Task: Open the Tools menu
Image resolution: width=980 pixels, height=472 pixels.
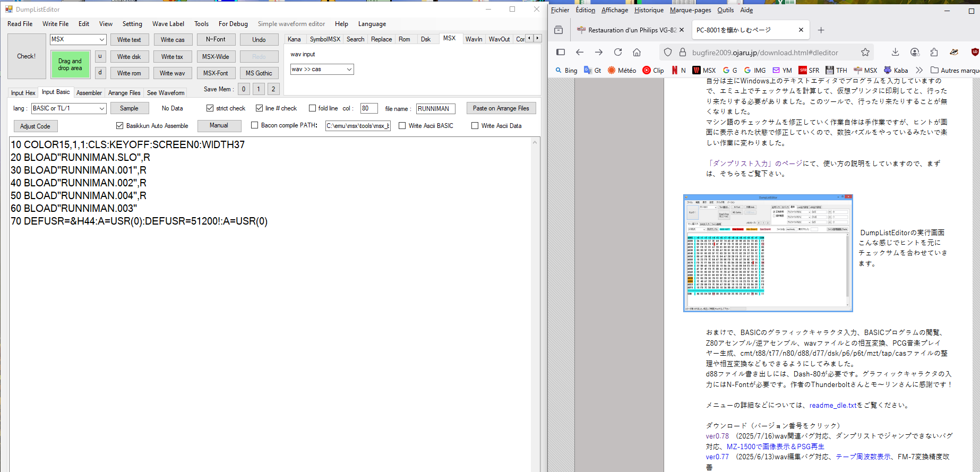Action: click(201, 24)
